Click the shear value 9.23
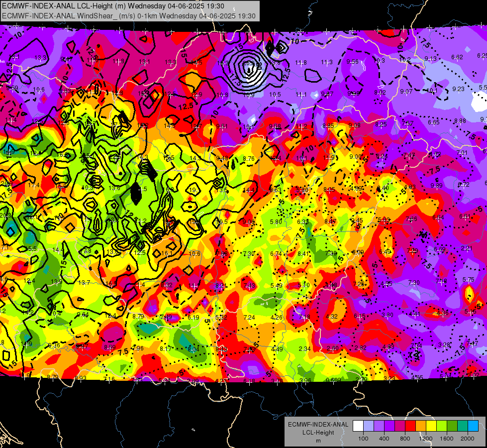487x448 pixels. pos(459,89)
